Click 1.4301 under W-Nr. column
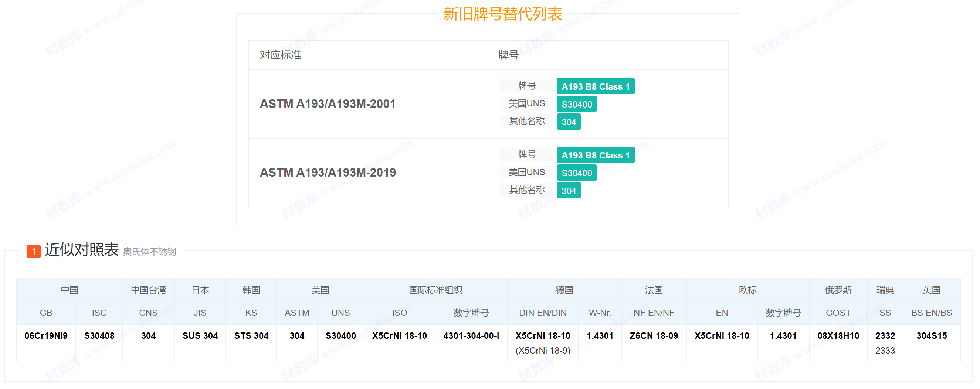 click(600, 336)
